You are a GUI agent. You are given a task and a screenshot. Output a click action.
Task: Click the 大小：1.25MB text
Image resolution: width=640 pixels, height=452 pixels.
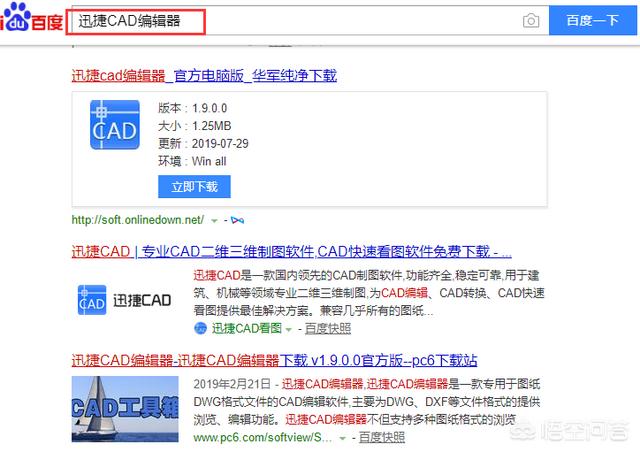tap(195, 126)
